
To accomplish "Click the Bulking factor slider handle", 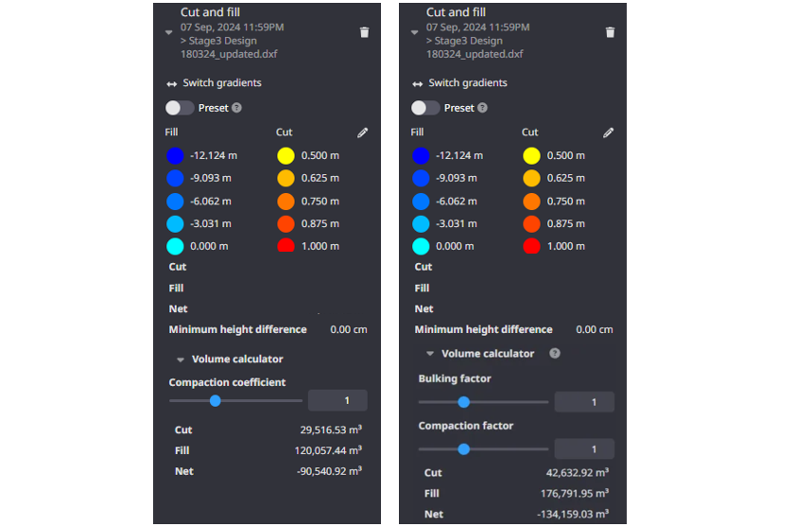I will click(463, 402).
